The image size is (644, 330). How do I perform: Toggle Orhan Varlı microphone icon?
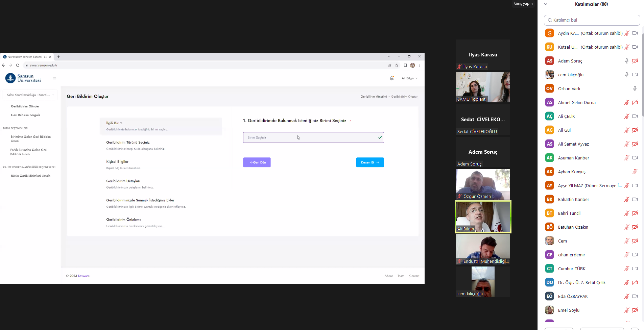[x=635, y=88]
